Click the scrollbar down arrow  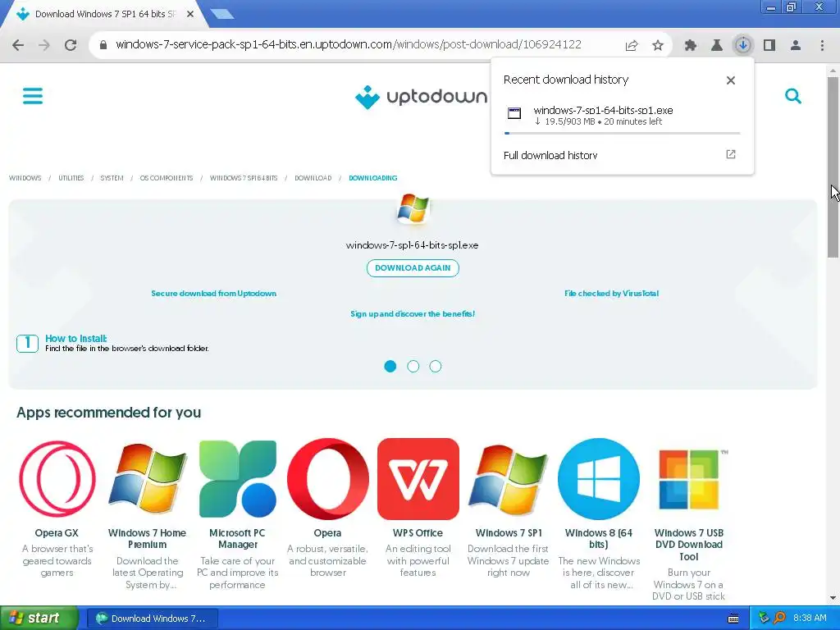[x=833, y=598]
